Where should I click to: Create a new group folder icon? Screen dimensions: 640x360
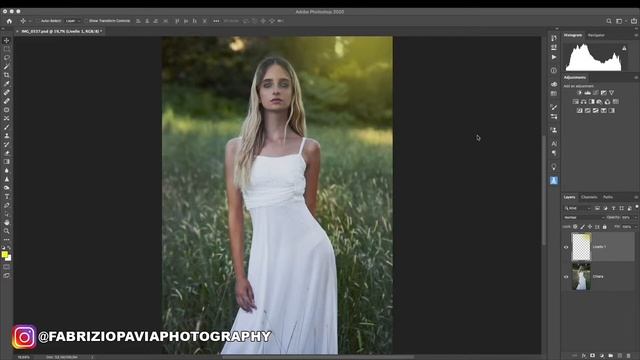tap(611, 356)
